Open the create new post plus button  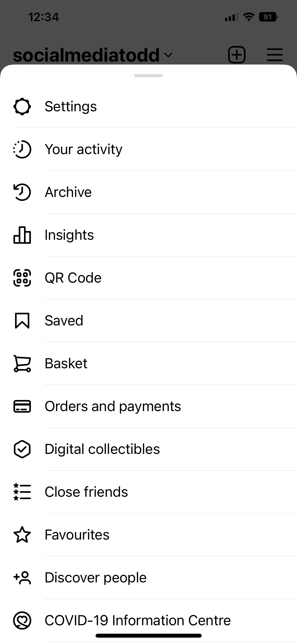237,55
